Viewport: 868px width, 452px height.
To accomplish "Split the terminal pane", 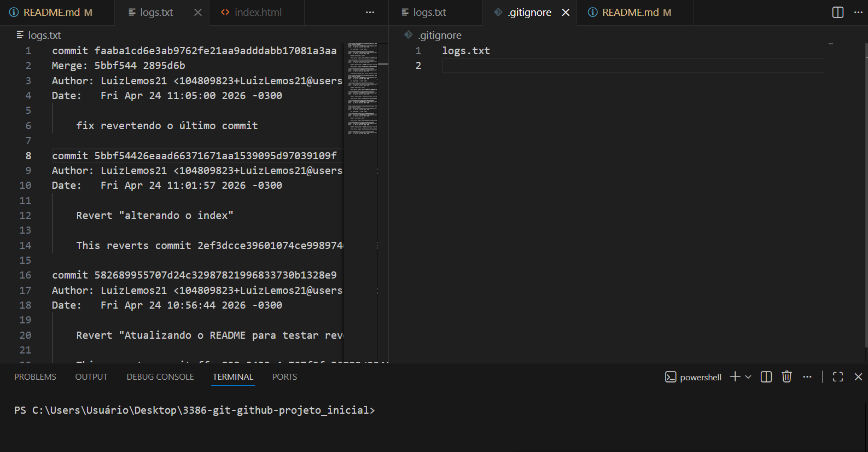I will [x=766, y=377].
